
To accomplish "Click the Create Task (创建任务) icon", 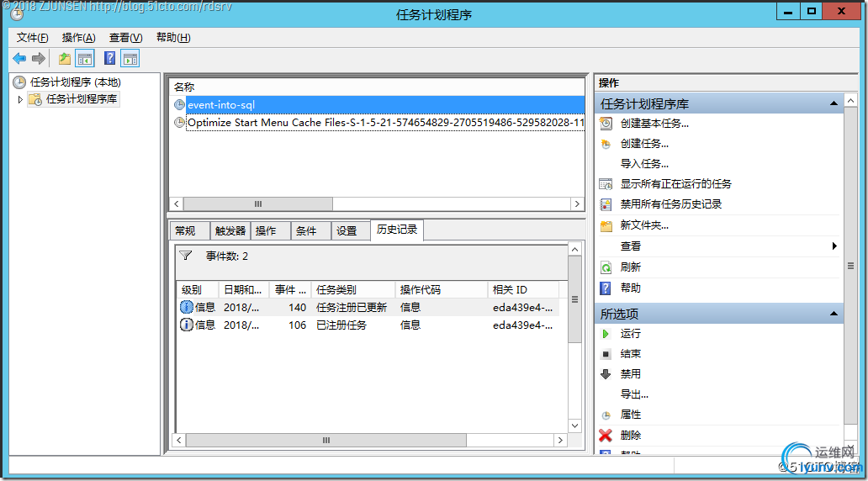I will click(x=606, y=144).
